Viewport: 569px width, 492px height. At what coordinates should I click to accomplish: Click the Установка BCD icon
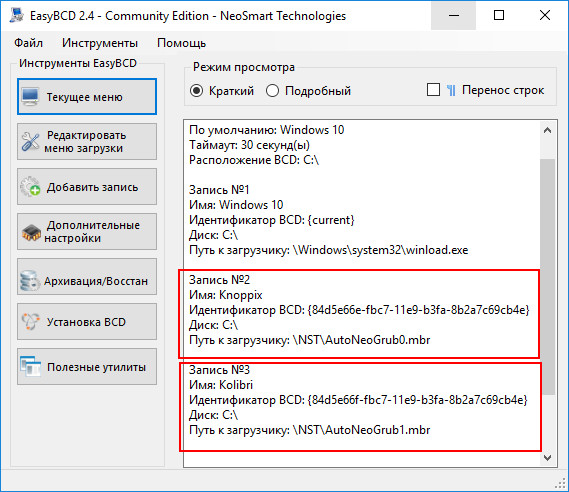[x=30, y=321]
